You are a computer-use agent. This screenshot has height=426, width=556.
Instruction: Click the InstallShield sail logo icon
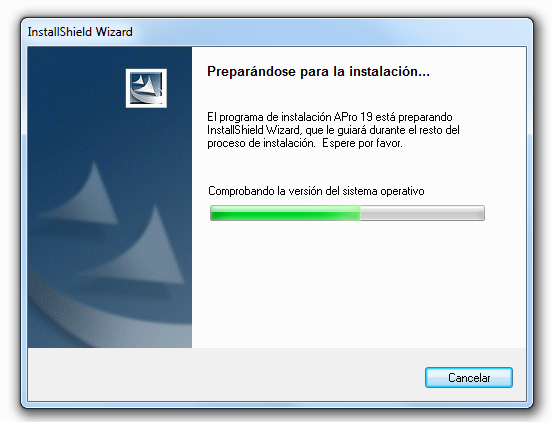point(147,89)
